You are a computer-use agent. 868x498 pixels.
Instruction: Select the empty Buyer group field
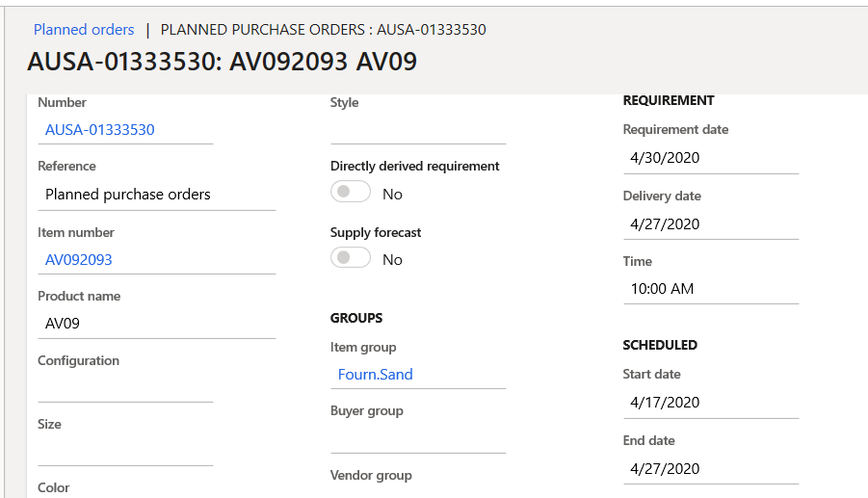point(417,437)
